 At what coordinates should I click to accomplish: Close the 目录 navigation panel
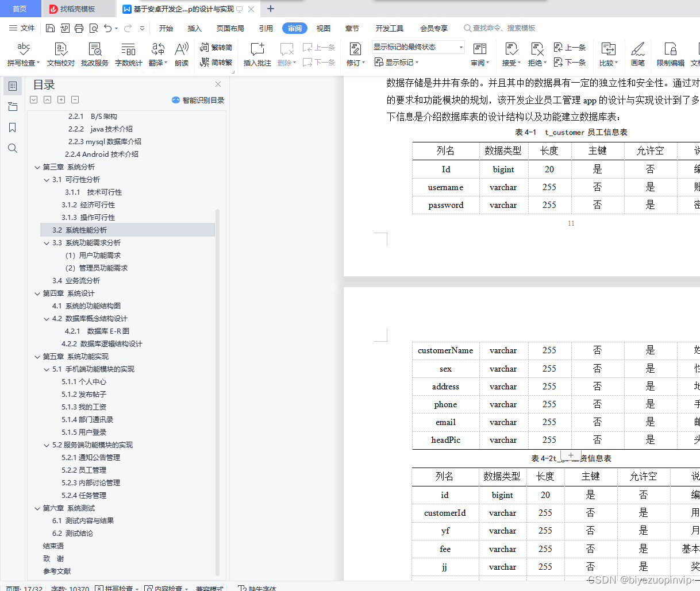click(x=218, y=84)
